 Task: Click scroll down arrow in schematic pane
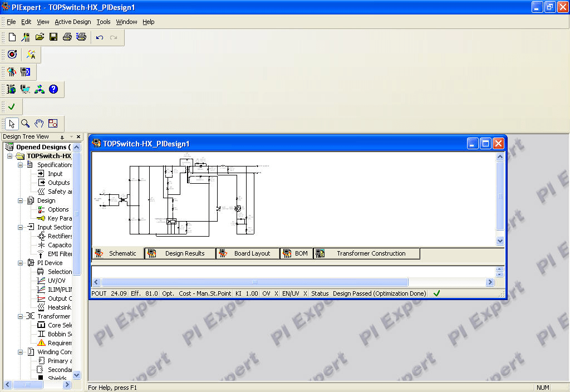point(500,241)
